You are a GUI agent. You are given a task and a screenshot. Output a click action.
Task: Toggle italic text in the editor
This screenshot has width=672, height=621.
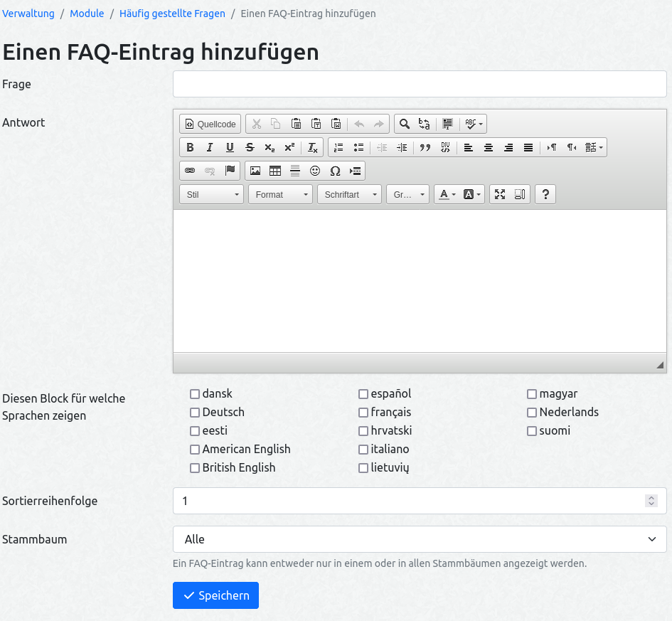point(210,148)
